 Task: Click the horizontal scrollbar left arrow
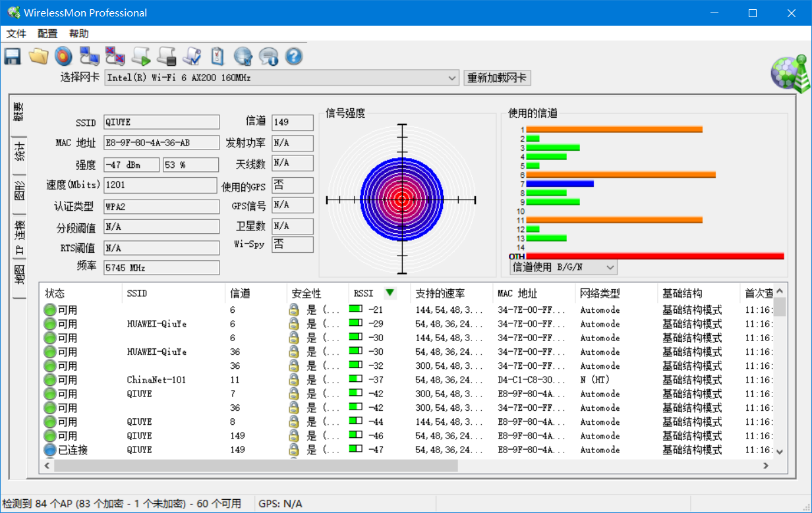pyautogui.click(x=47, y=466)
